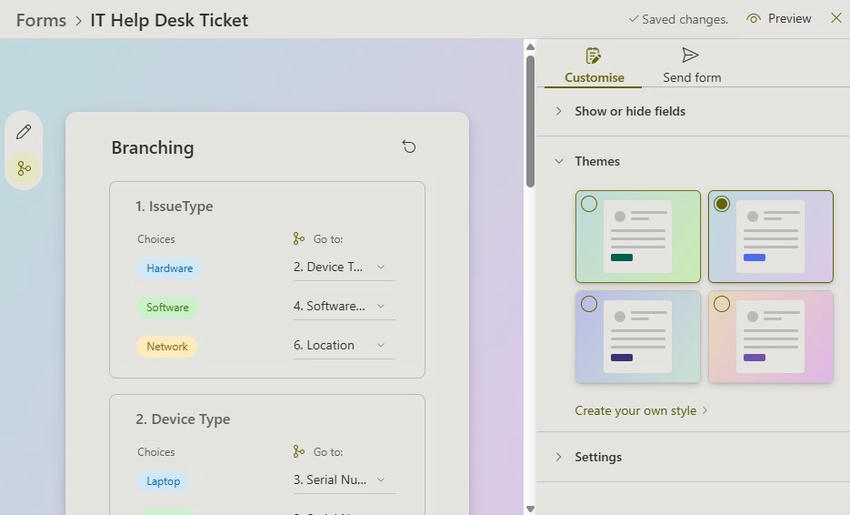Image resolution: width=850 pixels, height=515 pixels.
Task: Click the IT Help Desk Ticket title
Action: pyautogui.click(x=169, y=20)
